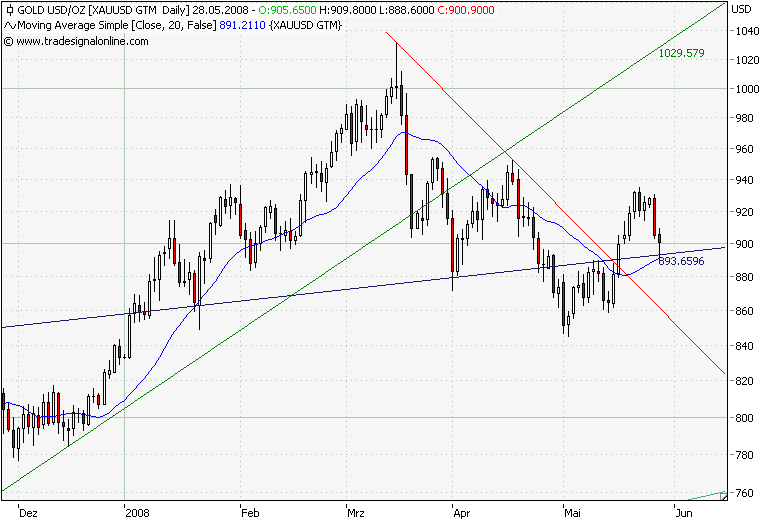Click the 1040 price axis label
This screenshot has width=769, height=520.
[747, 31]
